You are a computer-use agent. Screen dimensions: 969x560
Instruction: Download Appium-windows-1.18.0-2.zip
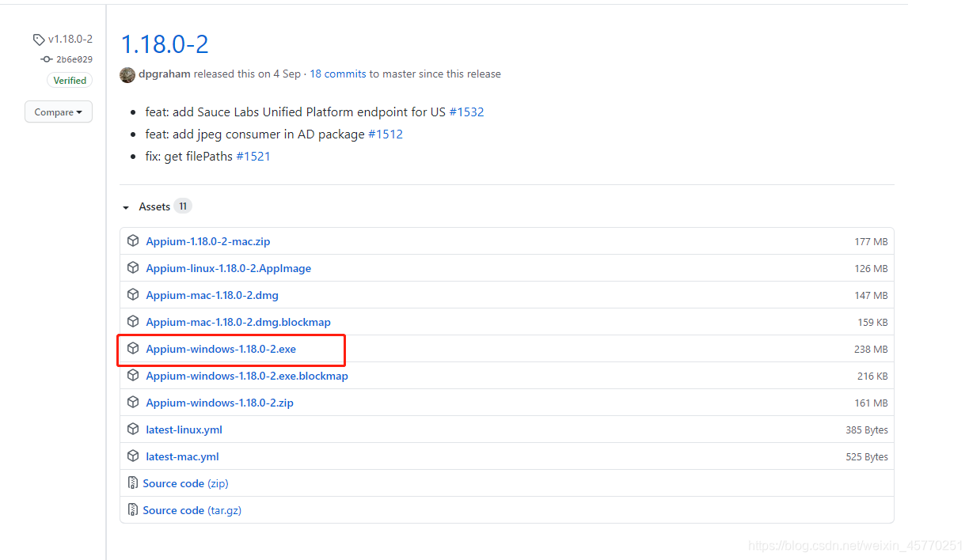[x=219, y=403]
